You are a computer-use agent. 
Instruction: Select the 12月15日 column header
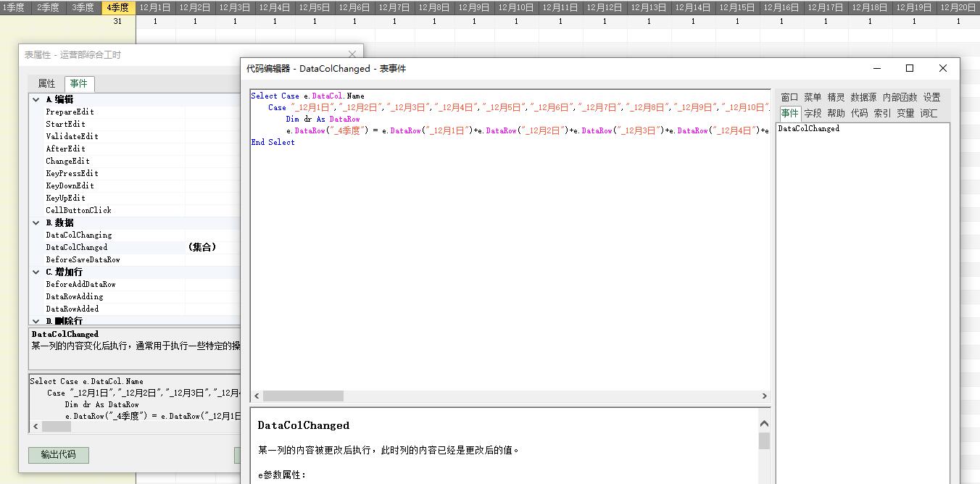(x=737, y=7)
